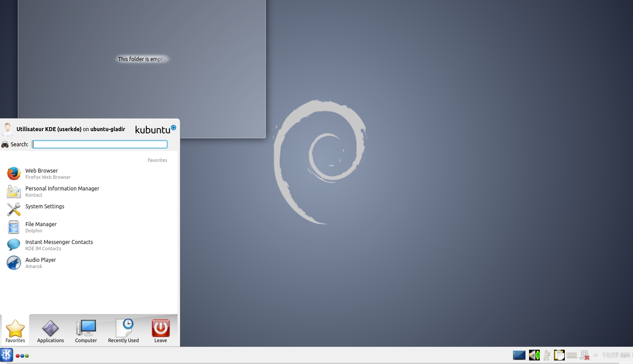Screen dimensions: 633x364
Task: Click the Favorites tab
Action: tap(15, 331)
